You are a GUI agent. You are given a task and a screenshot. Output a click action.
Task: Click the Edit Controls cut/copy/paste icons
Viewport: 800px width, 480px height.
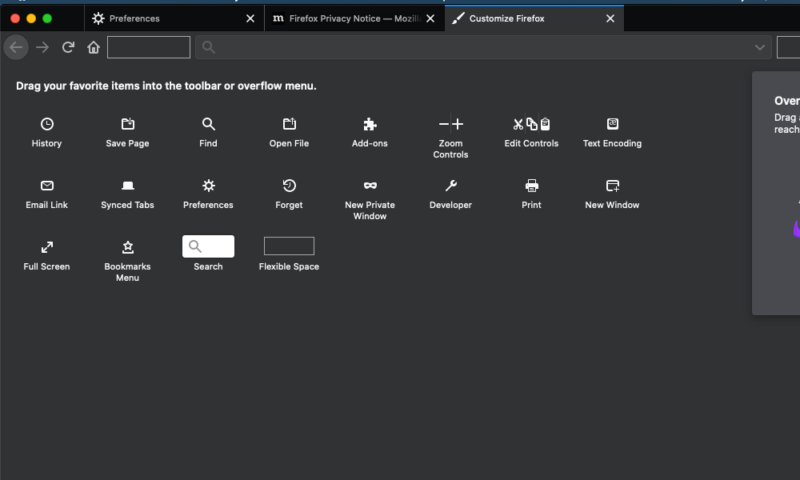pos(531,124)
